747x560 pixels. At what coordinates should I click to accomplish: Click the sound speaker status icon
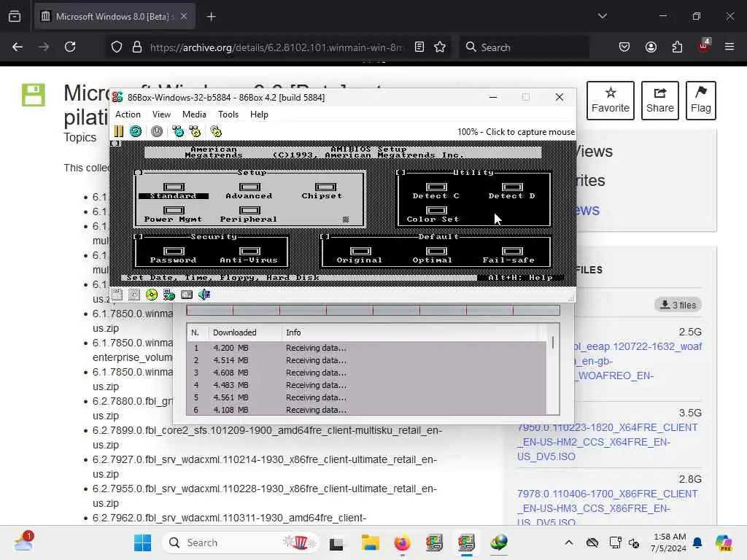pos(204,295)
